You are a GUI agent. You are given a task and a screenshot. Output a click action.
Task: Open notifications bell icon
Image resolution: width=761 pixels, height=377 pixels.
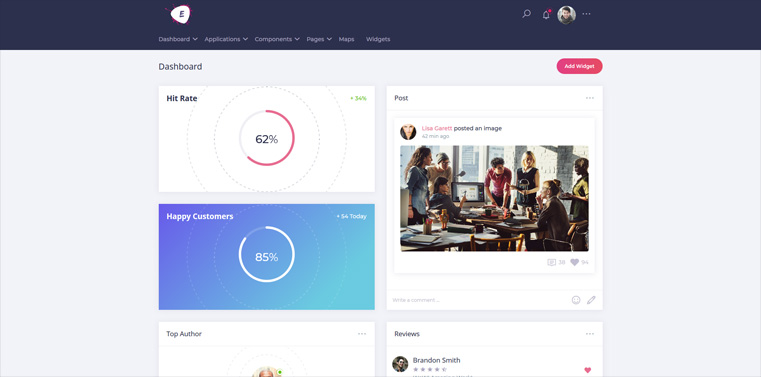coord(546,15)
